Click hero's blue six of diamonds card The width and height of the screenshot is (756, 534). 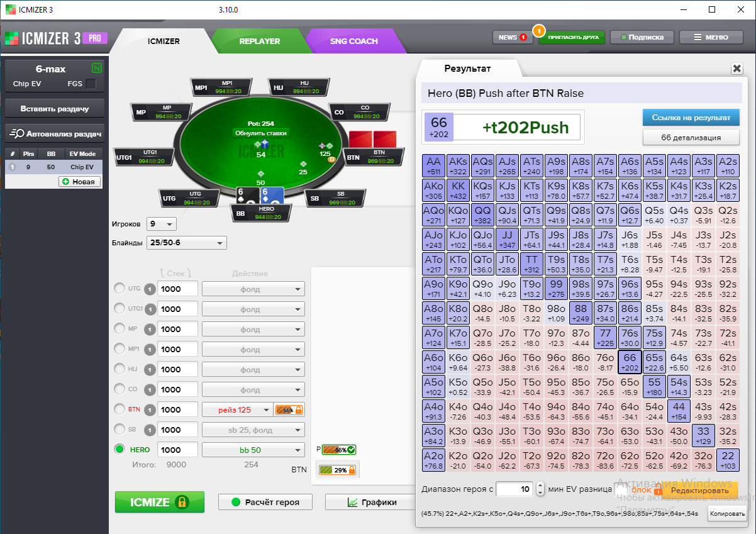272,196
